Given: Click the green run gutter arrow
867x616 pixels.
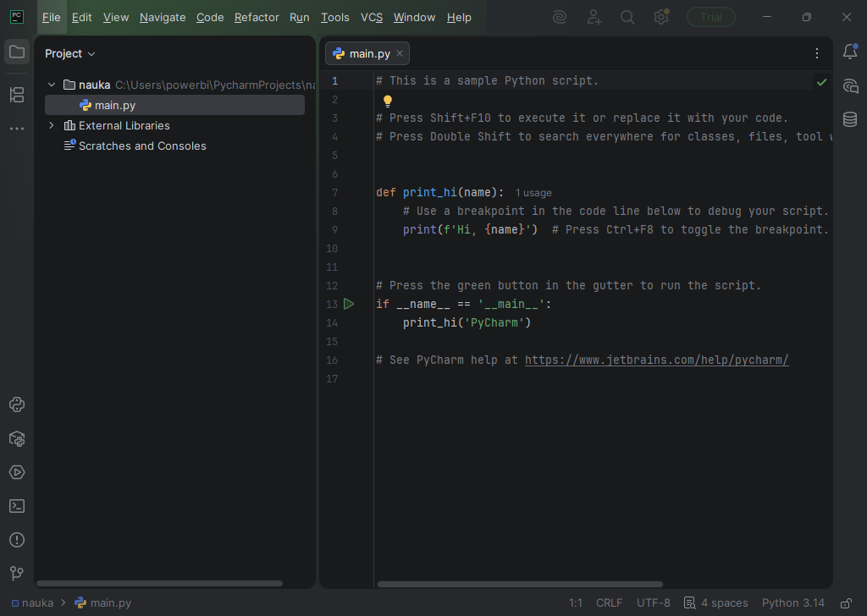Looking at the screenshot, I should tap(349, 304).
